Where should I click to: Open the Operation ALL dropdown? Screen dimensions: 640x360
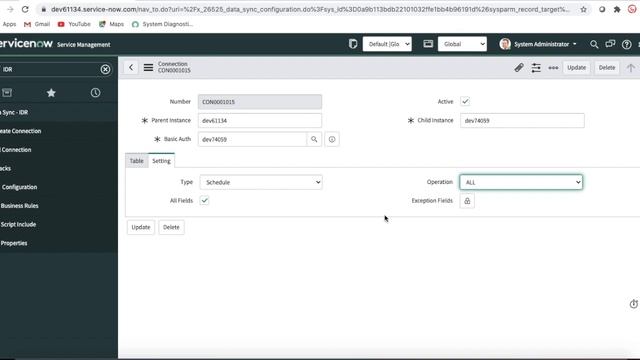[x=521, y=182]
